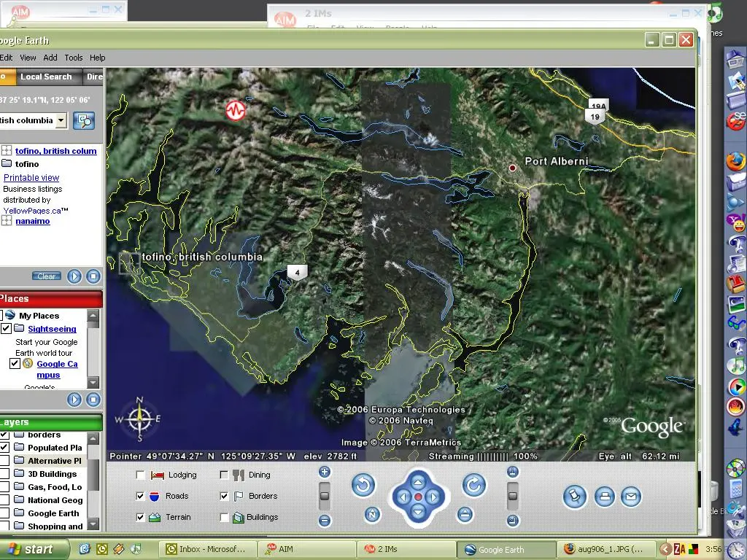Switch to the 2 IMs taskbar button
The width and height of the screenshot is (747, 560).
point(405,549)
